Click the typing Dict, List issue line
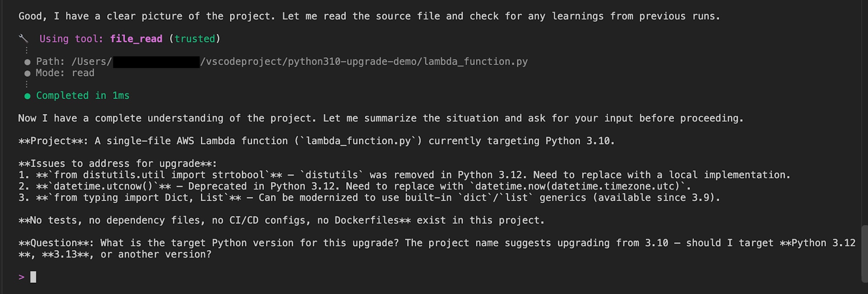The height and width of the screenshot is (294, 868). point(369,197)
